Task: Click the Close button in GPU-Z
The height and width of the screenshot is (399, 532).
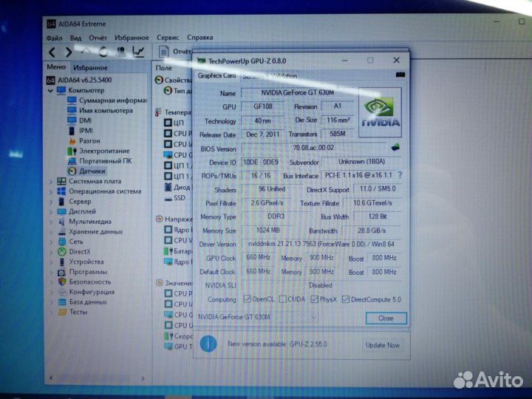Action: click(x=386, y=318)
